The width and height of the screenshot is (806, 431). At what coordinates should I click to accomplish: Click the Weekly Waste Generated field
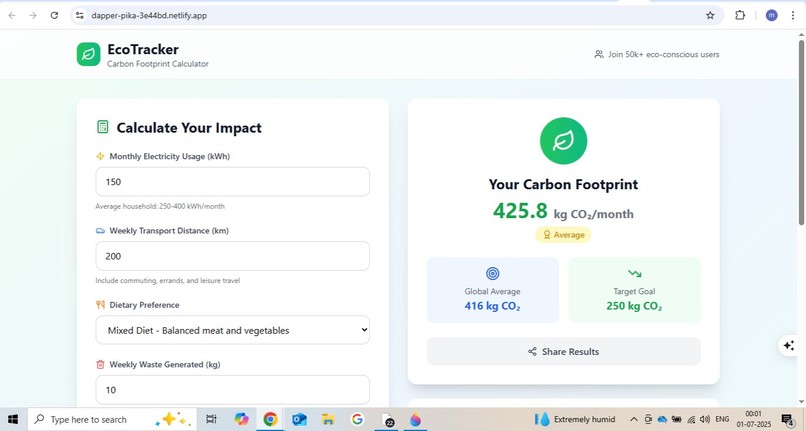pos(232,390)
